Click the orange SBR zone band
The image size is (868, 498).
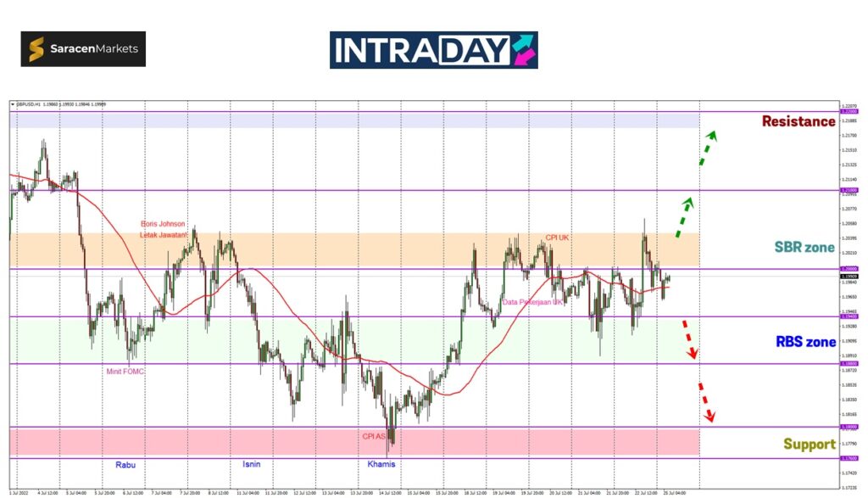pyautogui.click(x=339, y=250)
